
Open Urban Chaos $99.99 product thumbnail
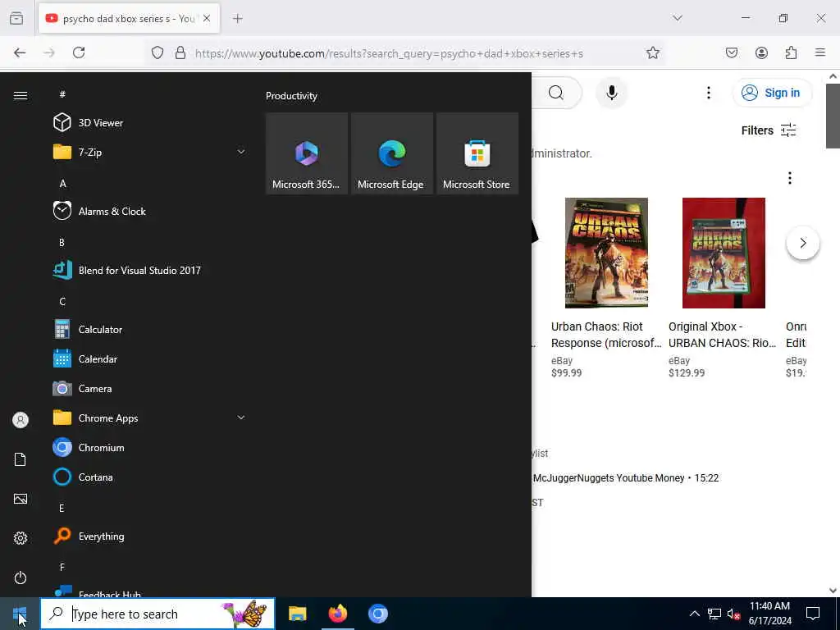(606, 253)
